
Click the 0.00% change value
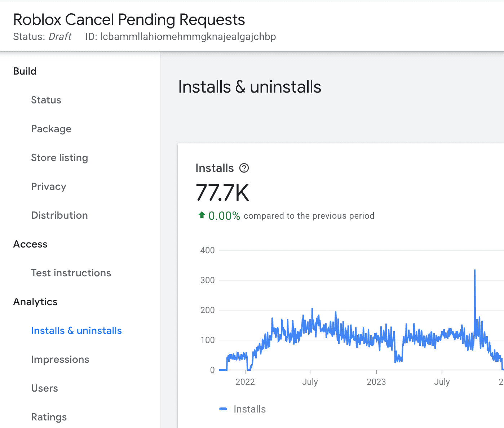click(224, 216)
